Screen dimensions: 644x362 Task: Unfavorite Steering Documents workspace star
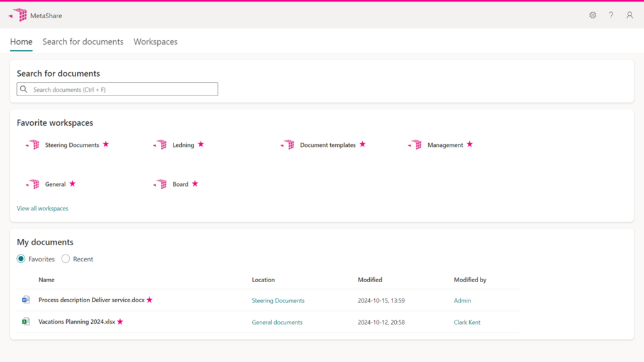click(106, 145)
